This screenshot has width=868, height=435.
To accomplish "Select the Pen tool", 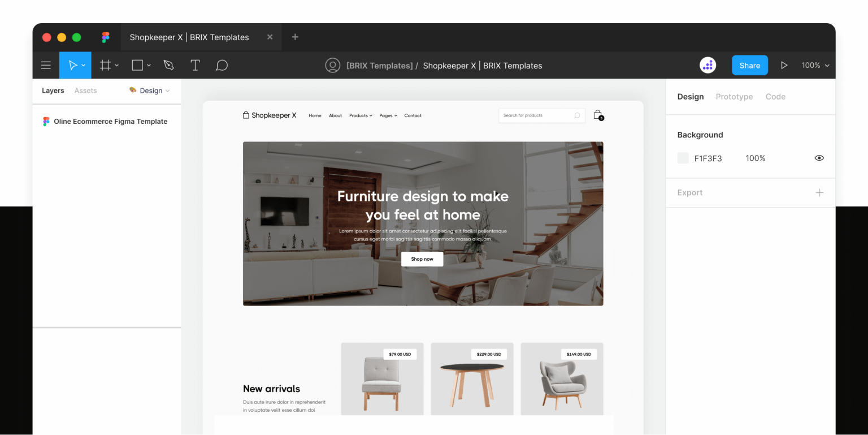I will pyautogui.click(x=168, y=65).
